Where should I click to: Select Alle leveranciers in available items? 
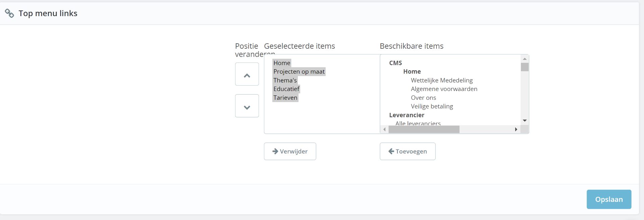tap(418, 123)
